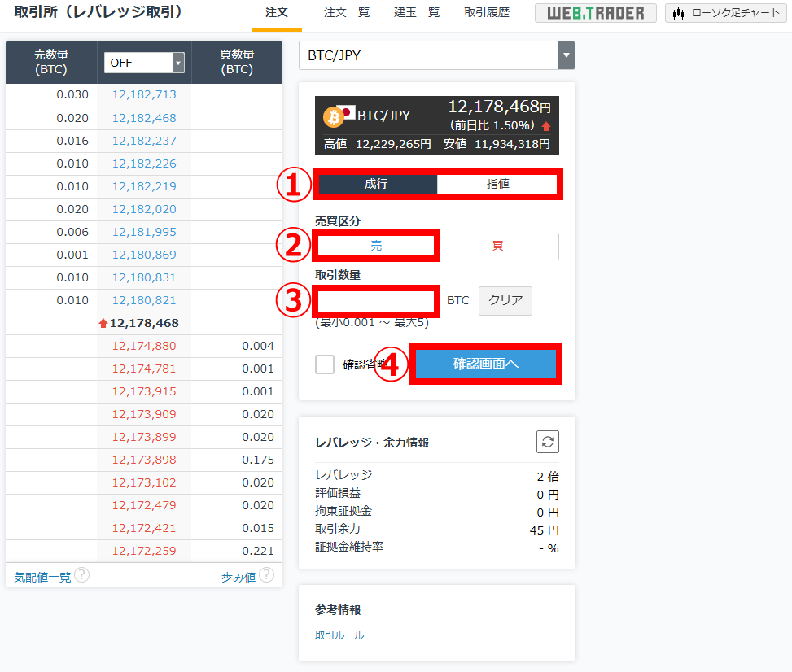Image resolution: width=792 pixels, height=672 pixels.
Task: Refresh the leverage and margin information
Action: pyautogui.click(x=547, y=442)
